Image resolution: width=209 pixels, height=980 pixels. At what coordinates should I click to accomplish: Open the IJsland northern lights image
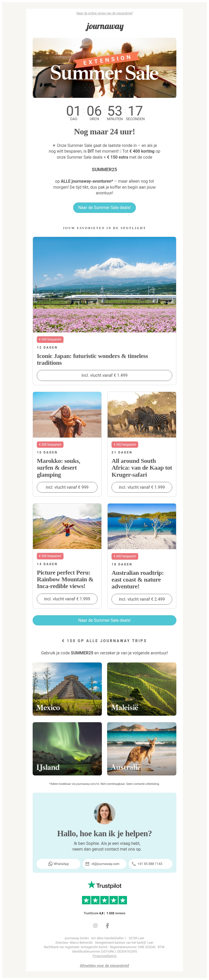tap(67, 749)
